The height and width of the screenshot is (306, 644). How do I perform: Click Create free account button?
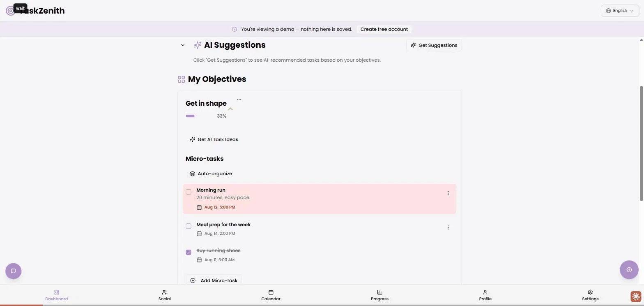(384, 29)
